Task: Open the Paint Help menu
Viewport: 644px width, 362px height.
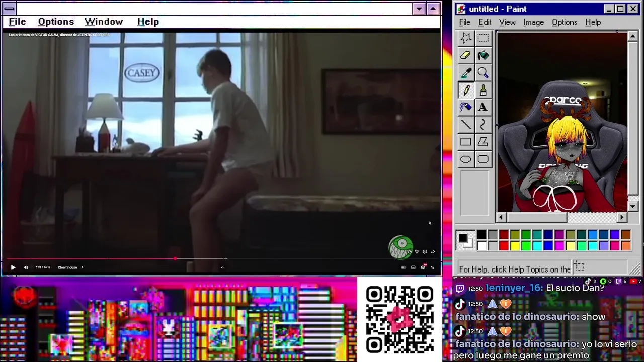Action: pyautogui.click(x=593, y=22)
